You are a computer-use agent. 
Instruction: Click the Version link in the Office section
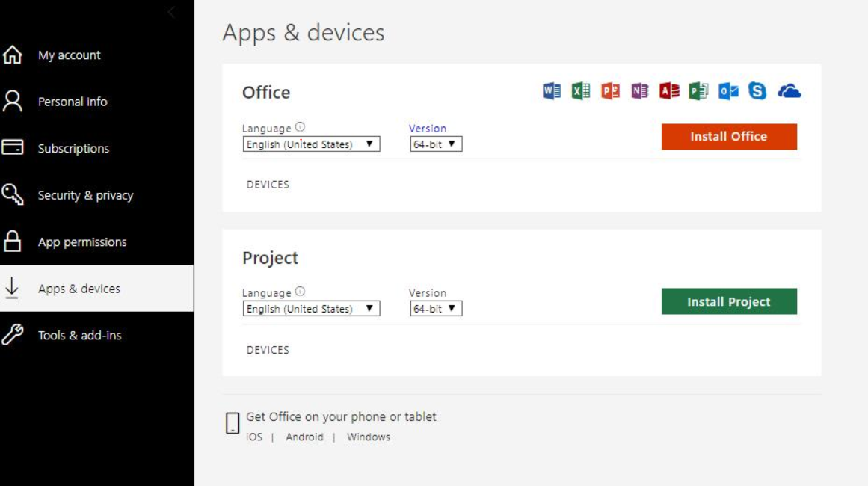click(428, 128)
